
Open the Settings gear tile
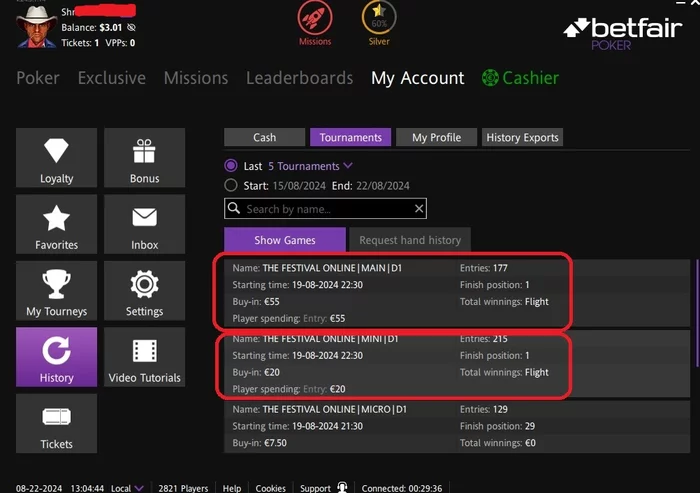coord(144,291)
